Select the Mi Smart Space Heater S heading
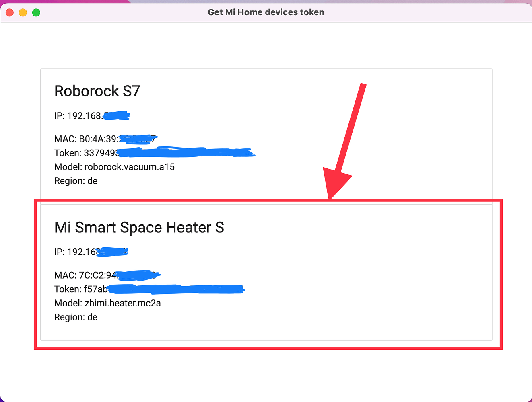This screenshot has height=402, width=532. (139, 228)
